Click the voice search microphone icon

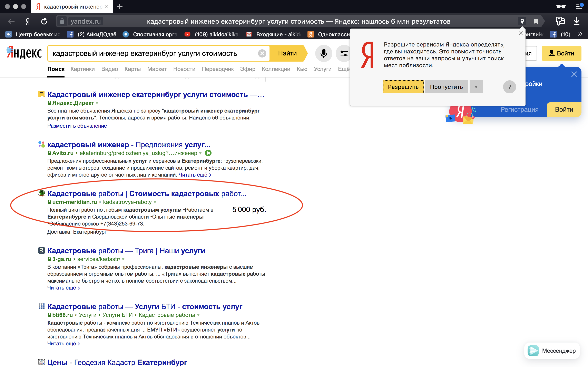(323, 53)
